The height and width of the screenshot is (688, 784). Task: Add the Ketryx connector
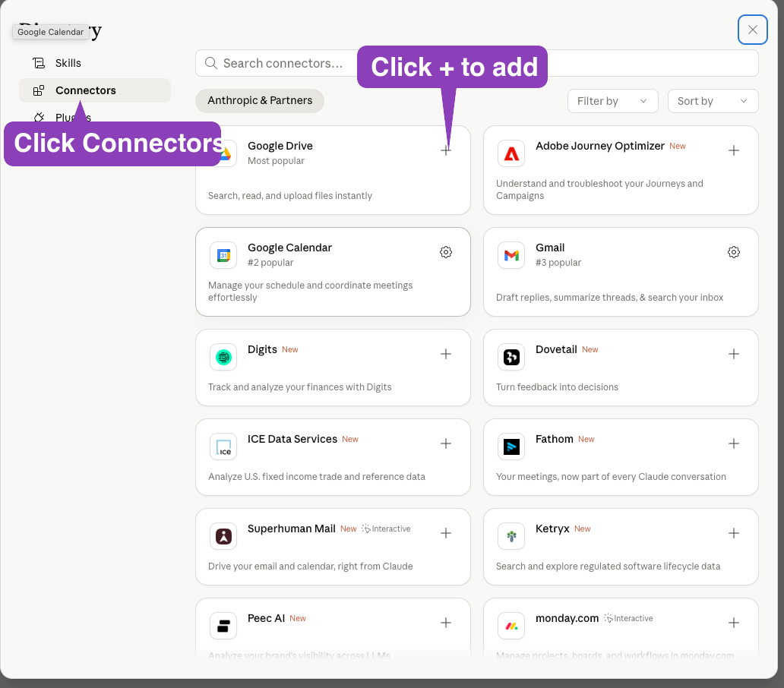734,533
